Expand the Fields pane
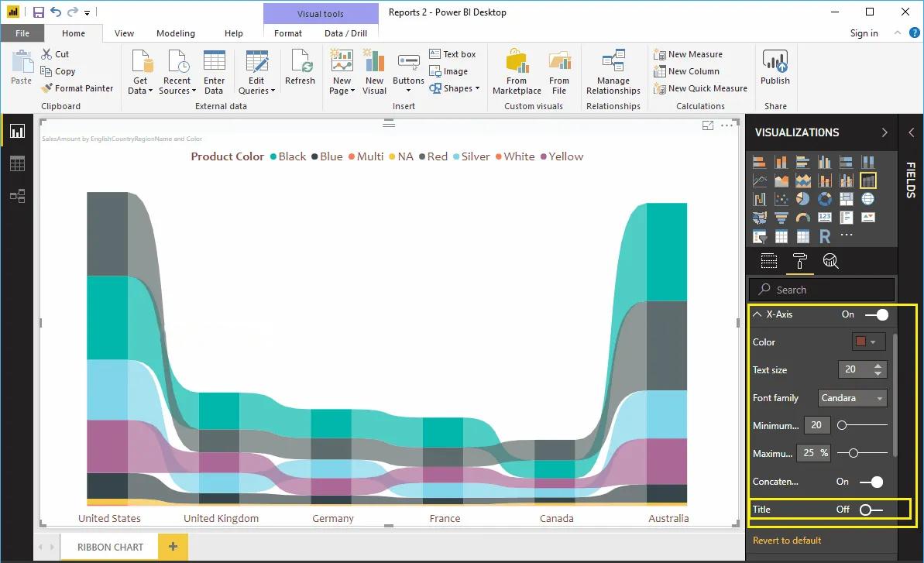 coord(911,132)
